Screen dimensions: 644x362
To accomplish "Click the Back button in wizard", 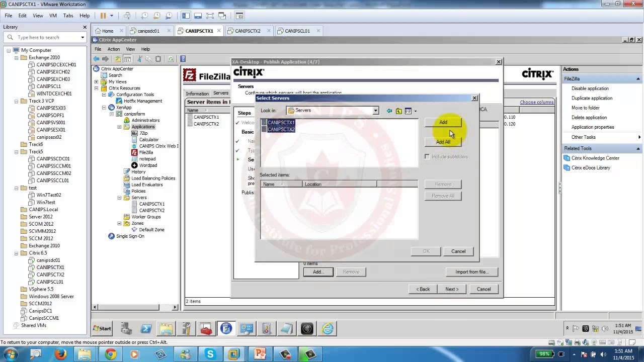I will [423, 289].
